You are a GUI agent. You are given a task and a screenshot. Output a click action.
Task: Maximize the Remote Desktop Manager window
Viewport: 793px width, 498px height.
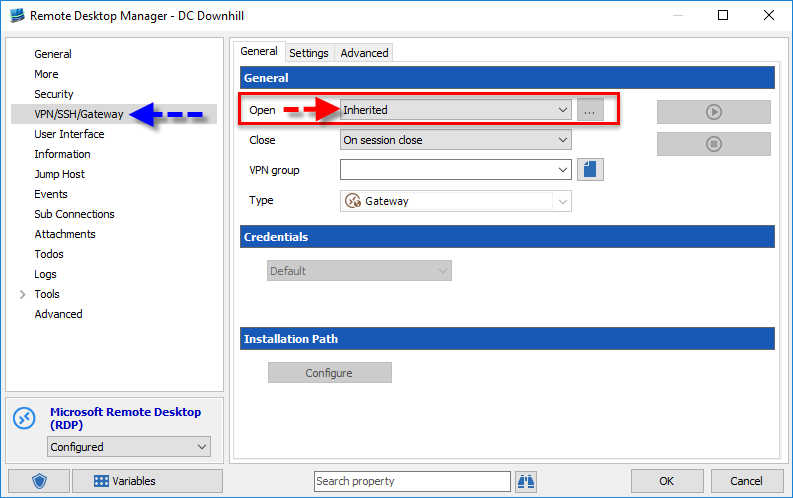pyautogui.click(x=723, y=15)
